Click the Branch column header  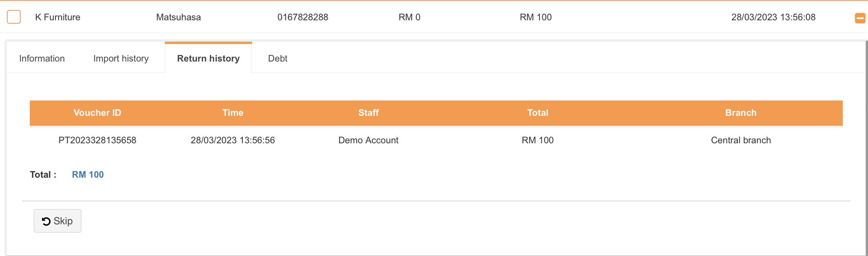(x=741, y=113)
